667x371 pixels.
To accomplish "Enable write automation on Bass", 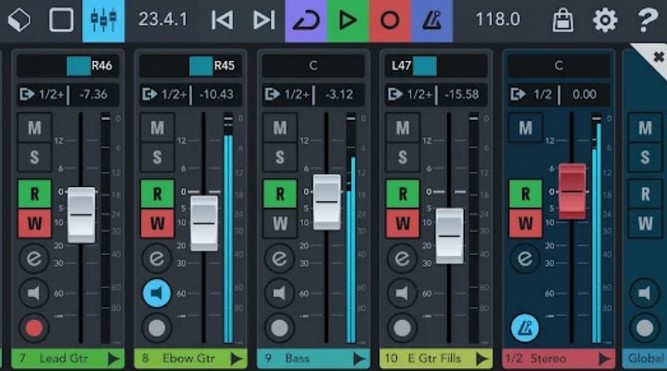I will point(279,223).
